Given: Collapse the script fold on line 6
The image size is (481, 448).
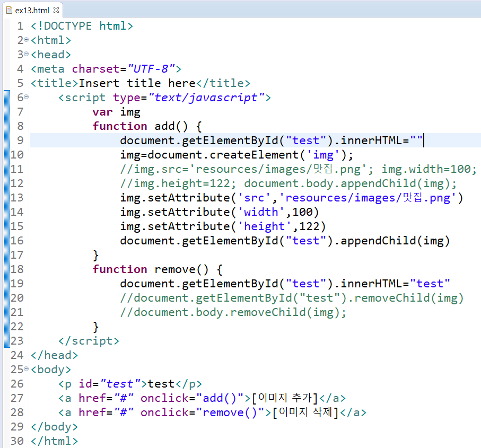Looking at the screenshot, I should [27, 97].
